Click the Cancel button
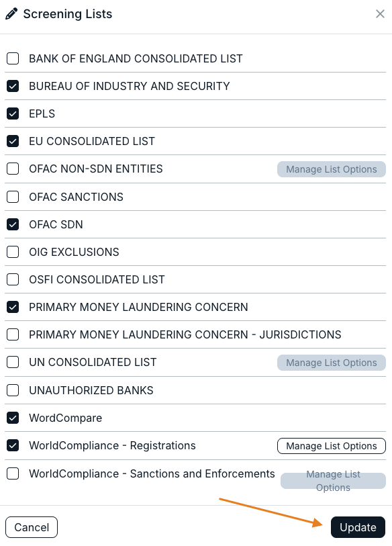 click(32, 527)
